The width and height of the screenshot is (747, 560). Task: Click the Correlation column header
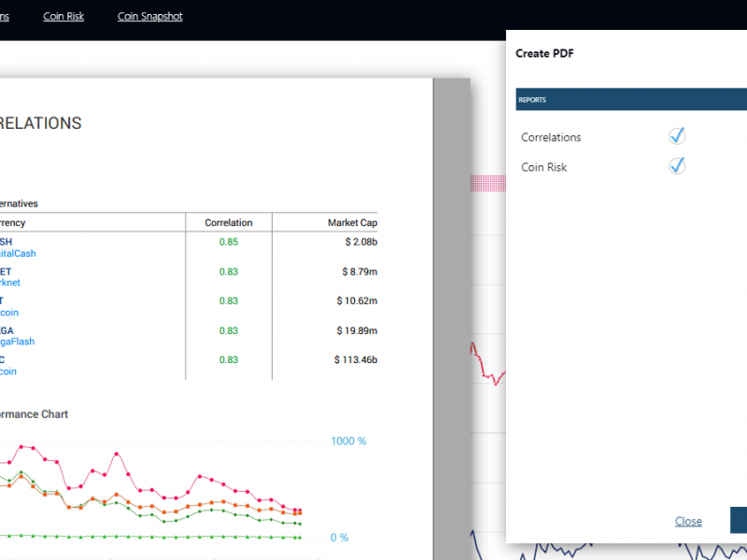click(x=229, y=222)
